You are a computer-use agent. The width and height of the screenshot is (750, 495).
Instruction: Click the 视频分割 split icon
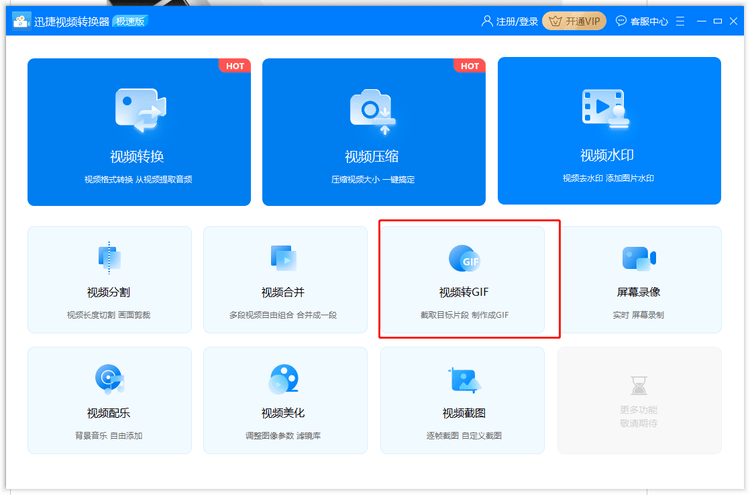108,258
